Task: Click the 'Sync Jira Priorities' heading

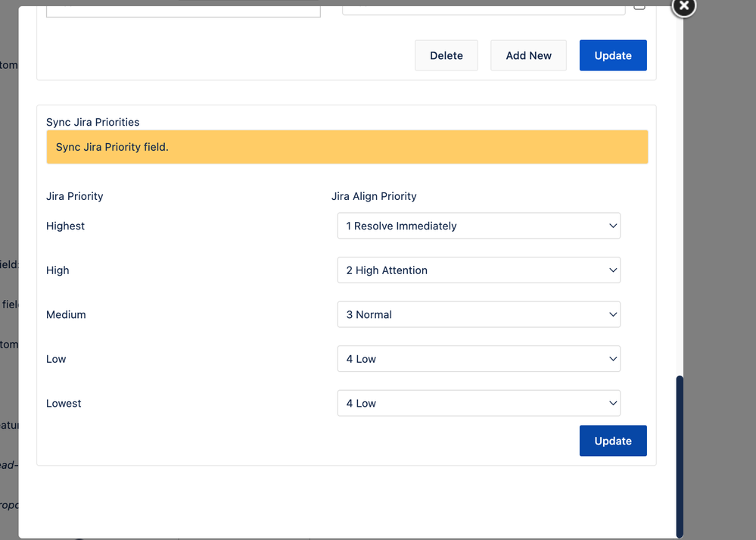Action: pyautogui.click(x=92, y=122)
